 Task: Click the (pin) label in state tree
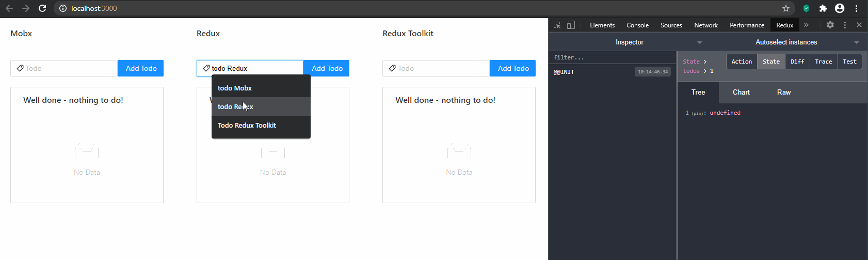tap(698, 113)
